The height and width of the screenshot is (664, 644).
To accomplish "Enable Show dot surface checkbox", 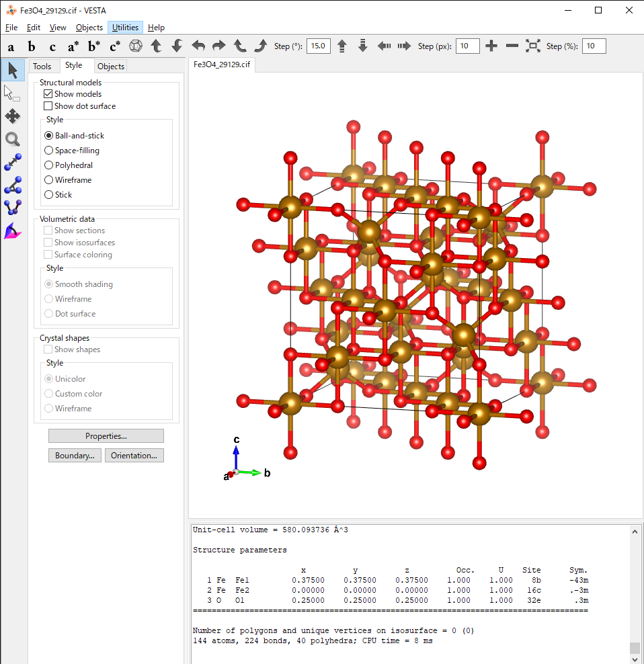I will 48,106.
